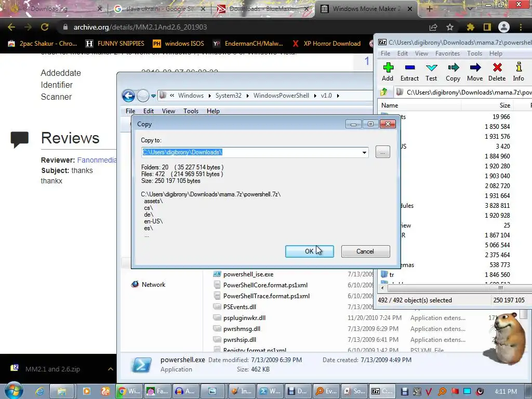Switch to the Chrome taskbar button

coord(129,391)
